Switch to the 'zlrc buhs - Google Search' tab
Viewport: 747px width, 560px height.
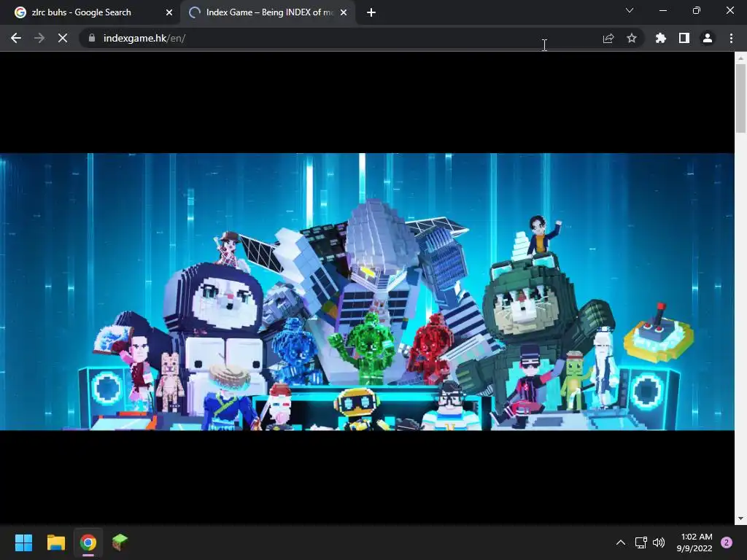[x=90, y=12]
